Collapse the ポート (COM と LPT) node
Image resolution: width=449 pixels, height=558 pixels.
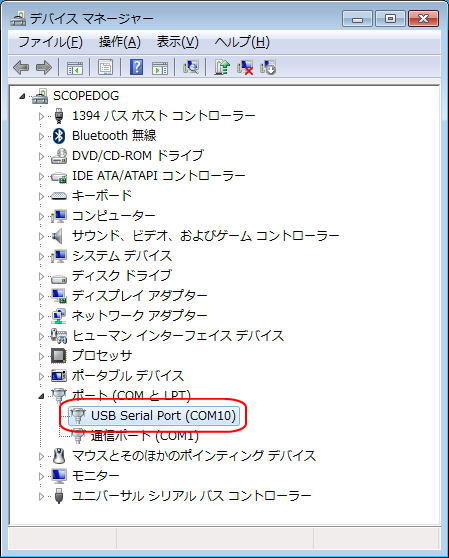pyautogui.click(x=41, y=396)
